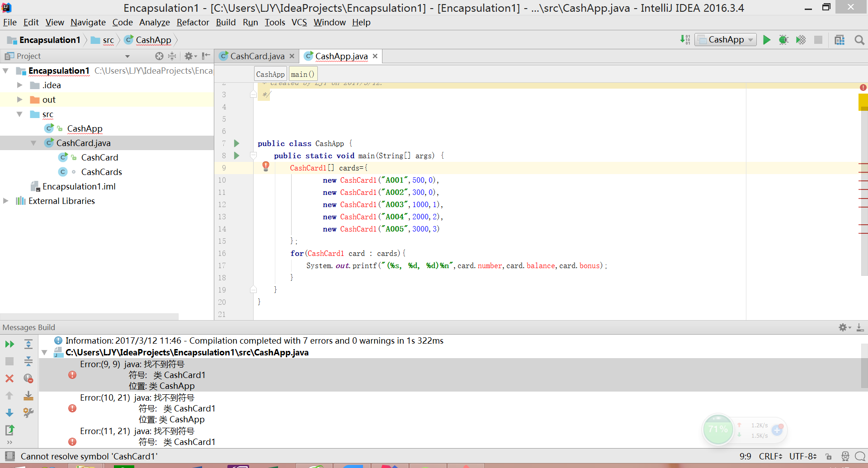The image size is (868, 468).
Task: Open CashApp run configuration dropdown
Action: point(726,40)
